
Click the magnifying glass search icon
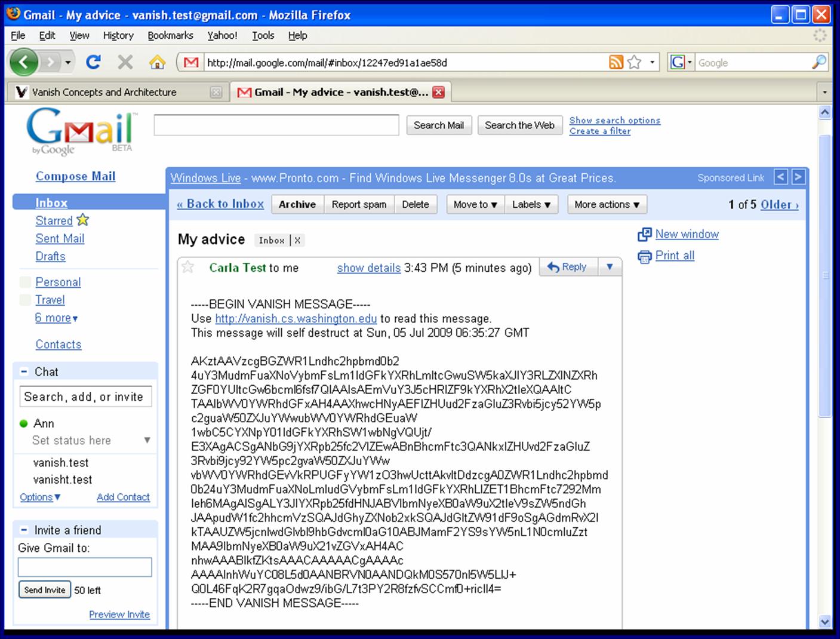(x=819, y=62)
